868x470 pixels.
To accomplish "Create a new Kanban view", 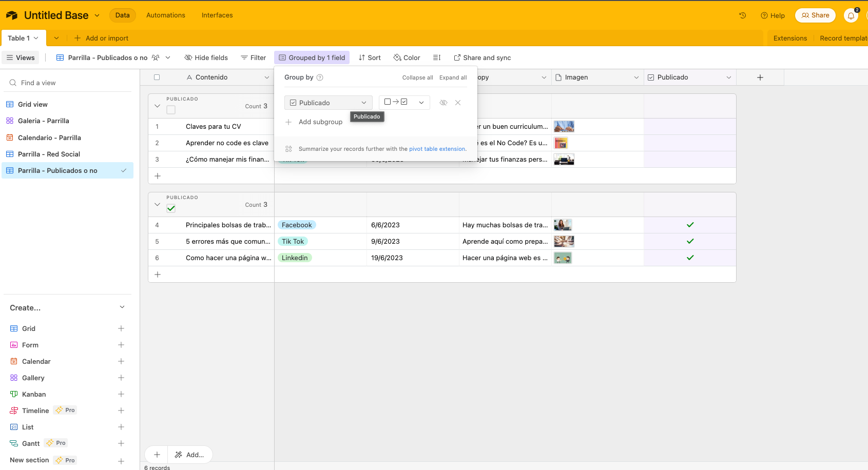I will point(121,394).
